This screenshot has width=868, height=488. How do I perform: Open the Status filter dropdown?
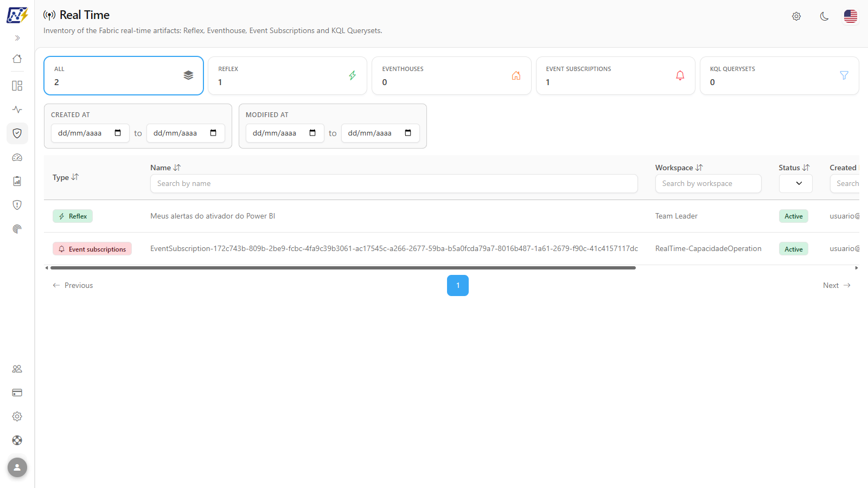pyautogui.click(x=795, y=183)
